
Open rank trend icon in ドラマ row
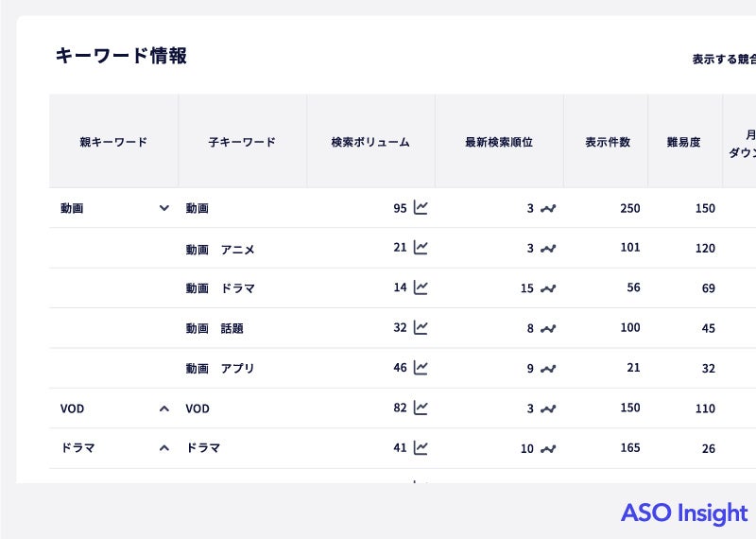pos(548,448)
